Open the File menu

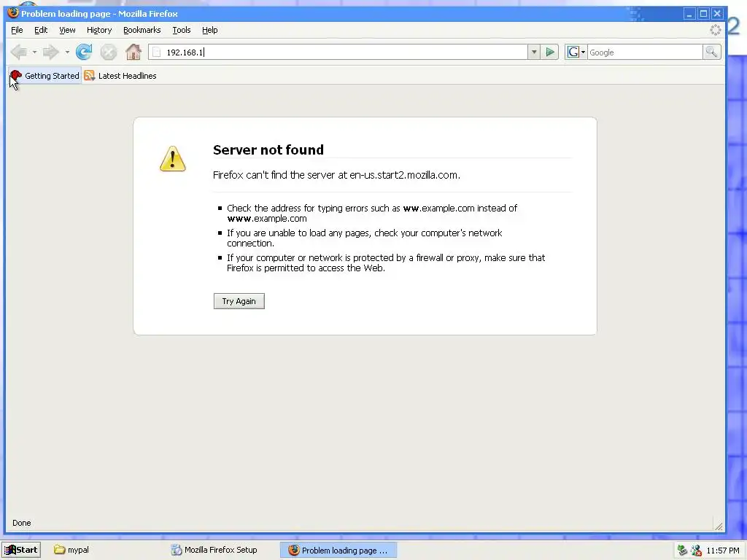click(17, 30)
